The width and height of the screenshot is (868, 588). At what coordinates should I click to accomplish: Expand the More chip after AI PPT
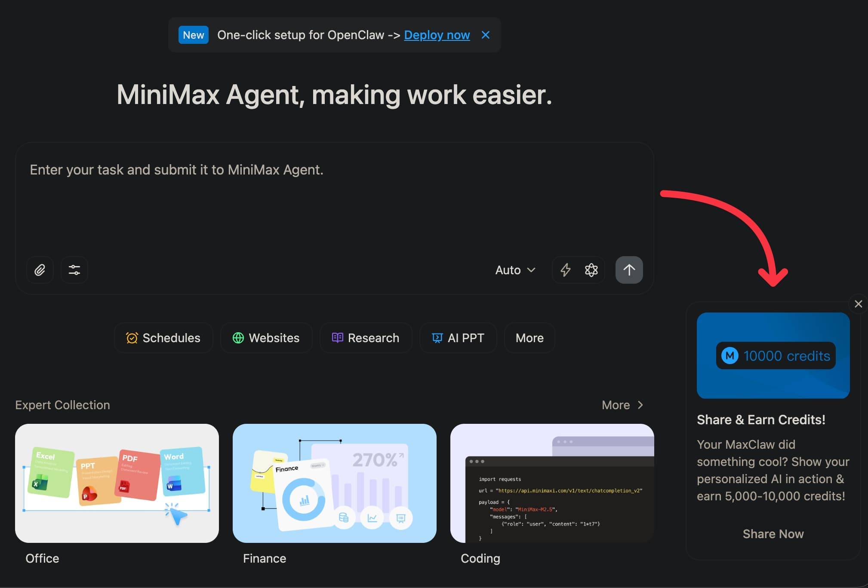(529, 338)
